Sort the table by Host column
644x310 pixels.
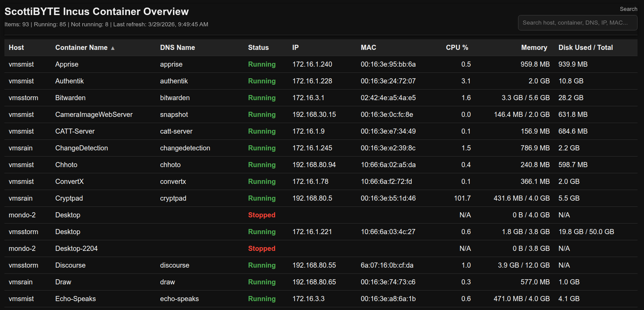tap(16, 48)
